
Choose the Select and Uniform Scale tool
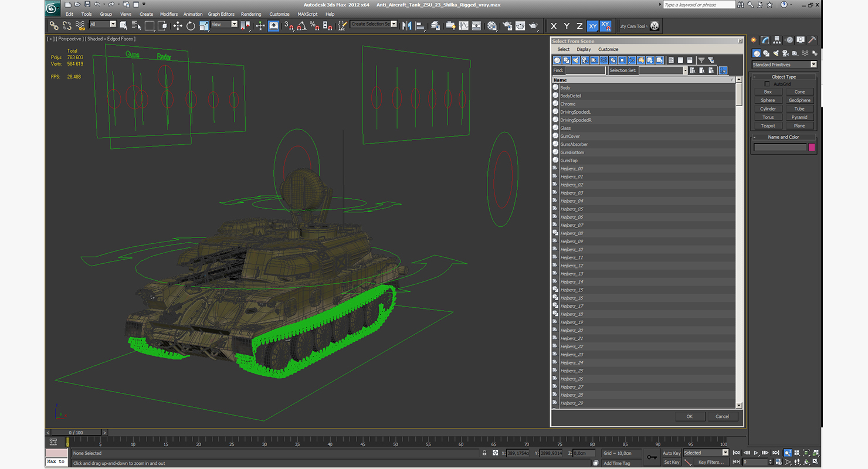tap(204, 26)
